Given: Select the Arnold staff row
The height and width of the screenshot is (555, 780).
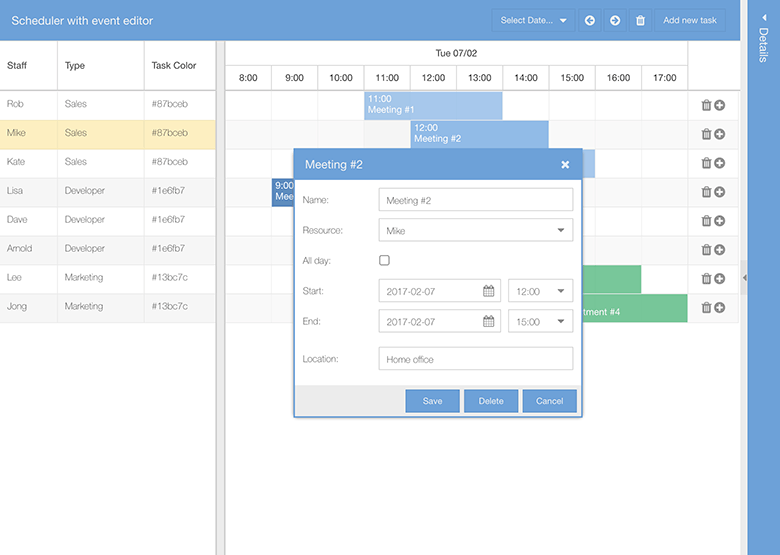Looking at the screenshot, I should click(107, 249).
